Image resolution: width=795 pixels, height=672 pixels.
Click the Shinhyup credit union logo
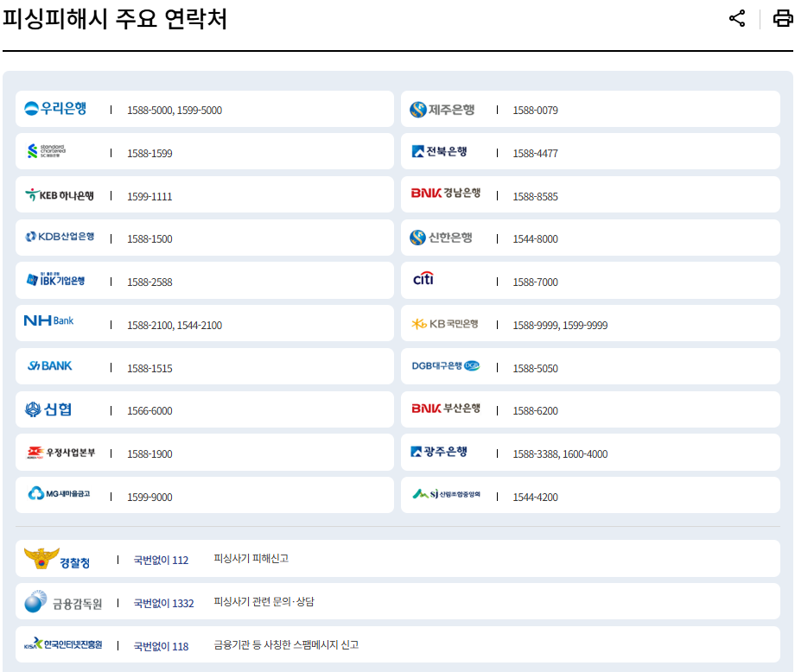[48, 409]
